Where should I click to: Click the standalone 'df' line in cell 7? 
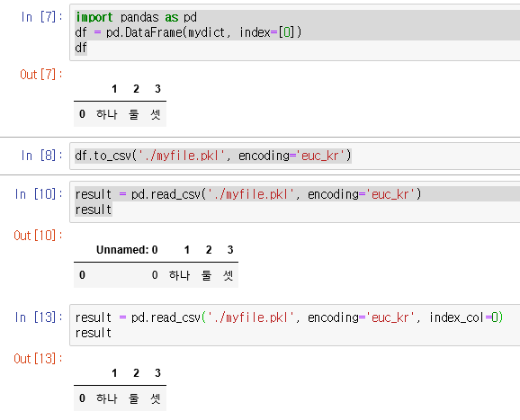coord(81,48)
